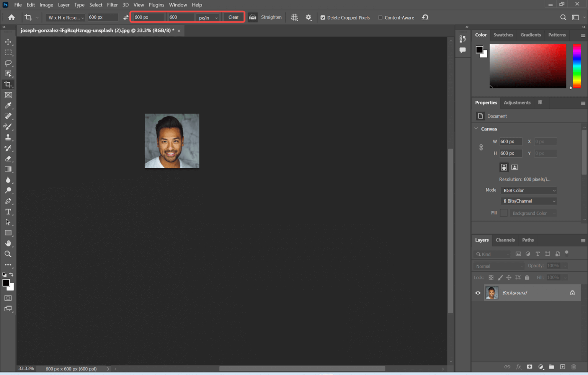Select the Horizontal Type tool
Screen dimensions: 588x375
click(8, 212)
